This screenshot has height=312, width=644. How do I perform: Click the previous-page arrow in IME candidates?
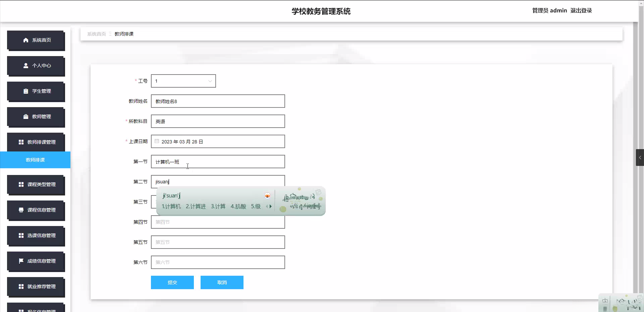[267, 207]
